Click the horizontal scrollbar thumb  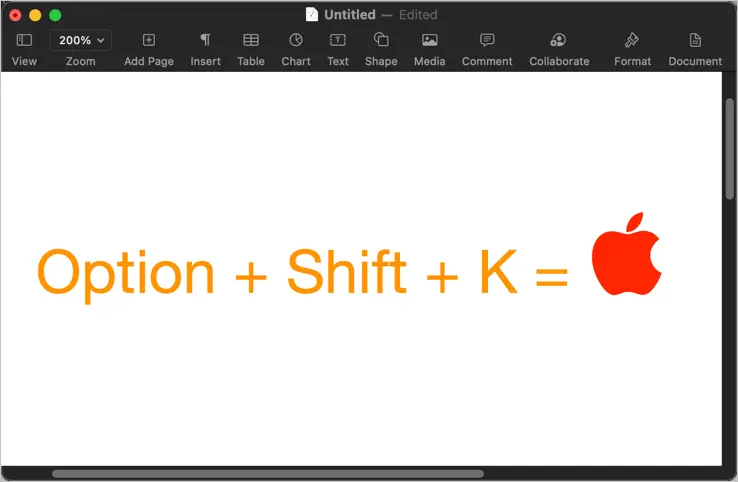click(x=268, y=474)
